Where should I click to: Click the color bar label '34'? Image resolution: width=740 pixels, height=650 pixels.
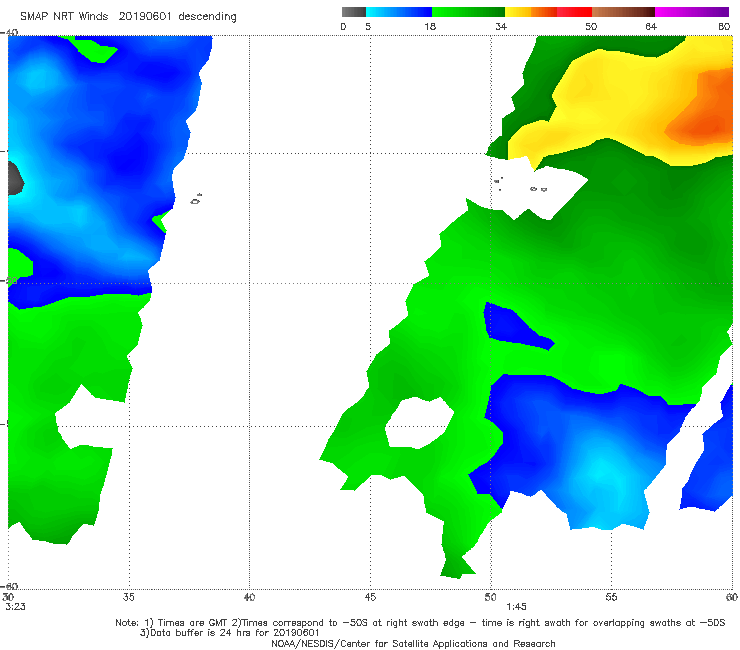tap(501, 26)
